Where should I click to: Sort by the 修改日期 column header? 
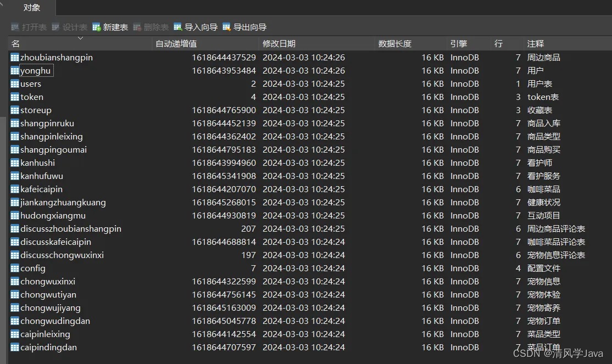[317, 44]
